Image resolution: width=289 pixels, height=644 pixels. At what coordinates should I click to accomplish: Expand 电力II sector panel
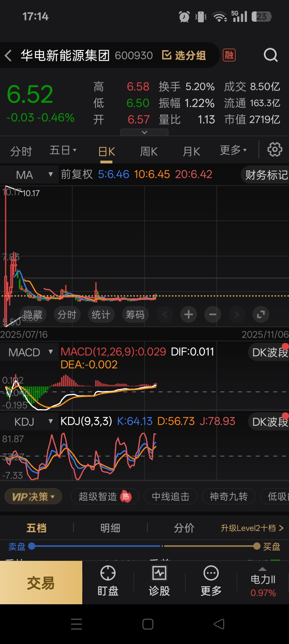point(263,581)
